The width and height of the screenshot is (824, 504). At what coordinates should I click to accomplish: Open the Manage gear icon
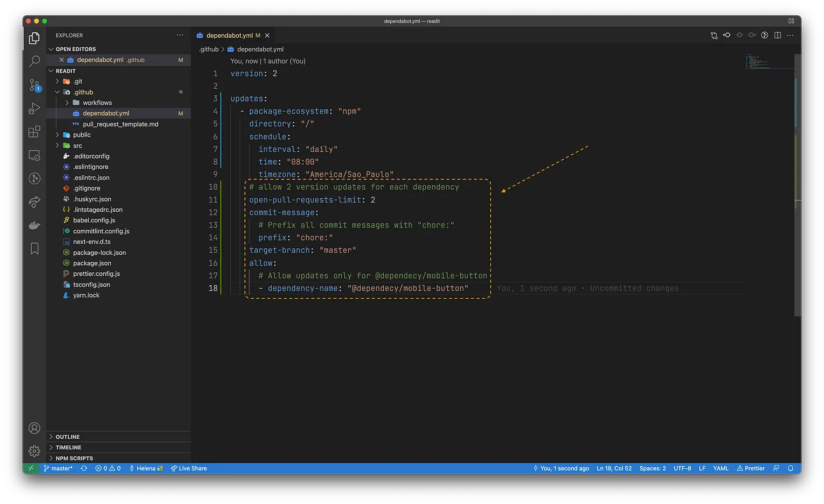pos(34,451)
